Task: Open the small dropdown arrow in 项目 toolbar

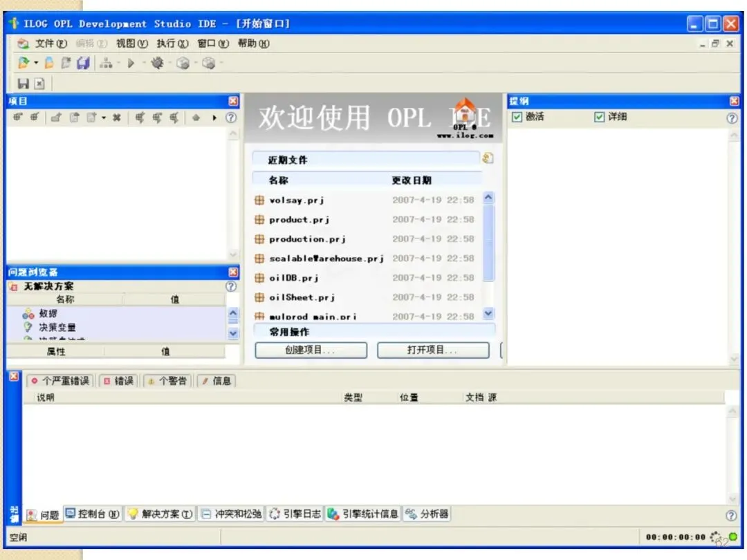Action: click(x=103, y=118)
